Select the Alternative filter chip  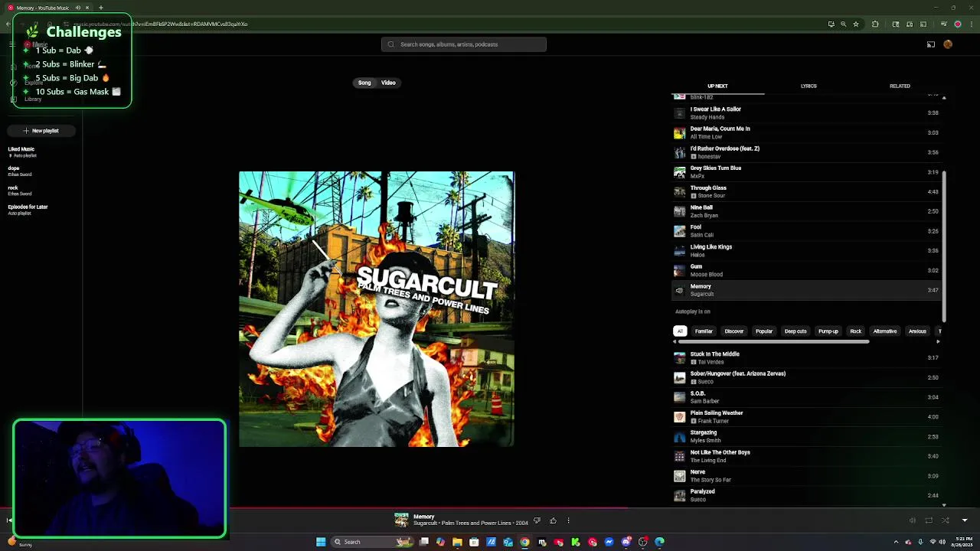(885, 331)
